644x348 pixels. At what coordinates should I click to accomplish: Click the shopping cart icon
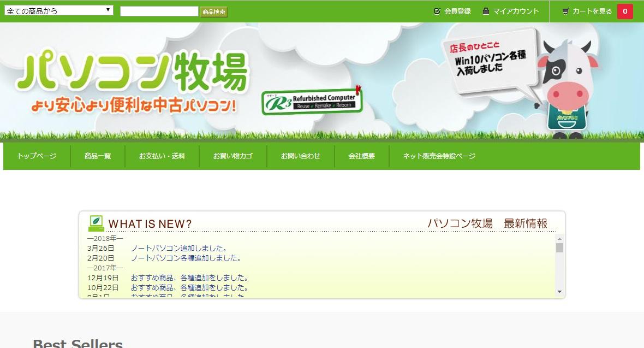click(565, 11)
